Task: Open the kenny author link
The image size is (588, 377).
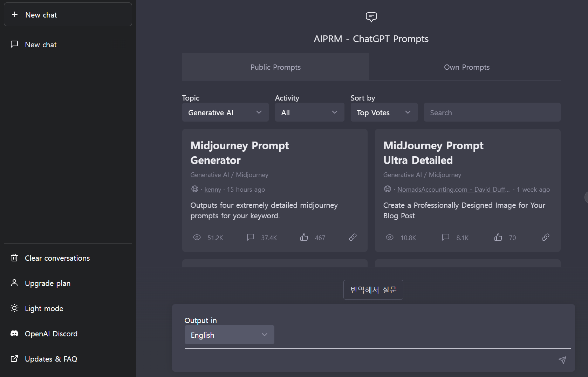Action: (213, 189)
